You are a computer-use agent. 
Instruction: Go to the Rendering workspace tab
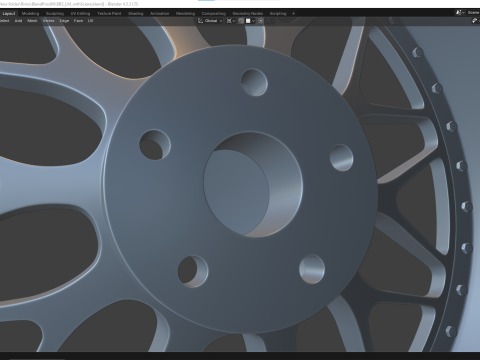click(x=185, y=13)
